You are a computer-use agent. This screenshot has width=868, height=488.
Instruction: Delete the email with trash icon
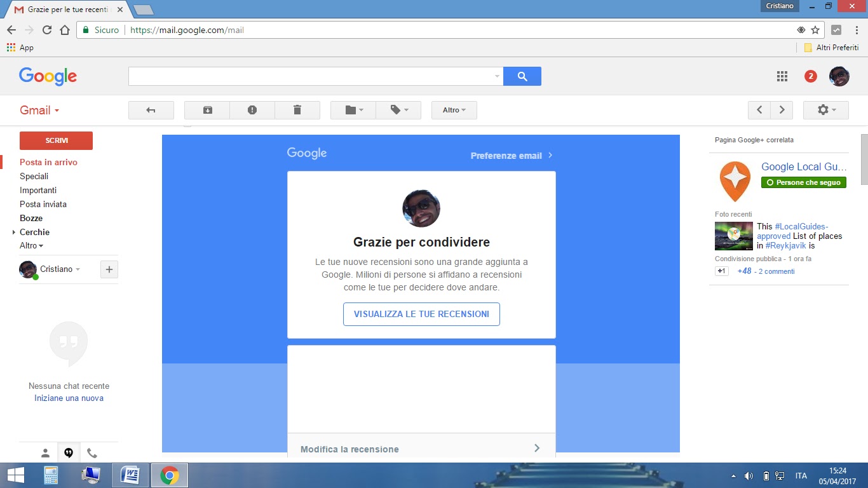pyautogui.click(x=297, y=110)
